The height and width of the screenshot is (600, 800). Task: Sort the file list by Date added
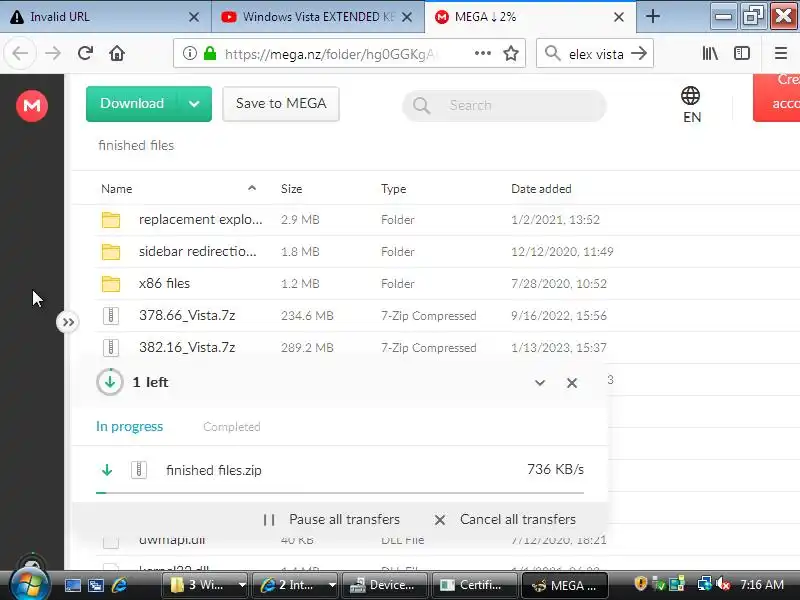click(x=541, y=189)
